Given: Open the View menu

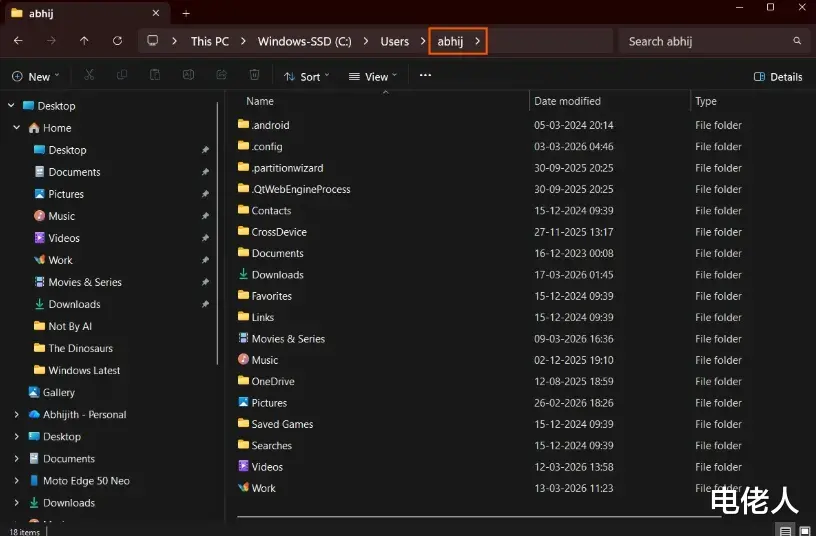Looking at the screenshot, I should 372,76.
